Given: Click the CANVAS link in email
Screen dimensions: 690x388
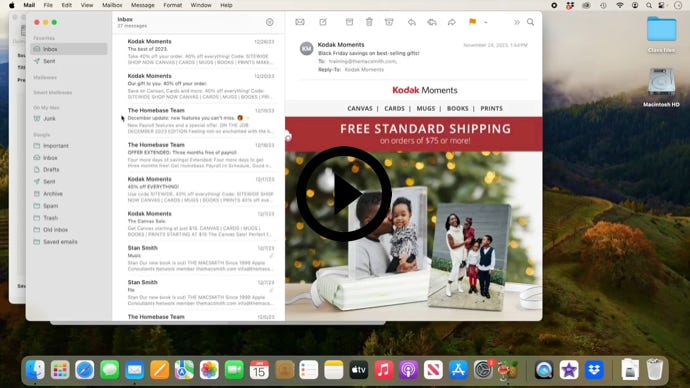Looking at the screenshot, I should 360,108.
